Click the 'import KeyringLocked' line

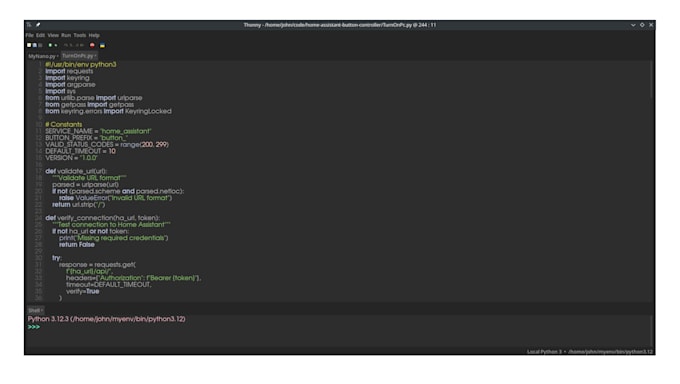(108, 111)
